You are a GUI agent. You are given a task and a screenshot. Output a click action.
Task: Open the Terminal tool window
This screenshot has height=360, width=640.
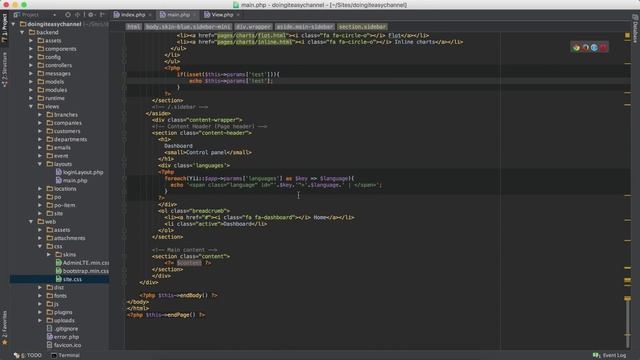pyautogui.click(x=65, y=356)
